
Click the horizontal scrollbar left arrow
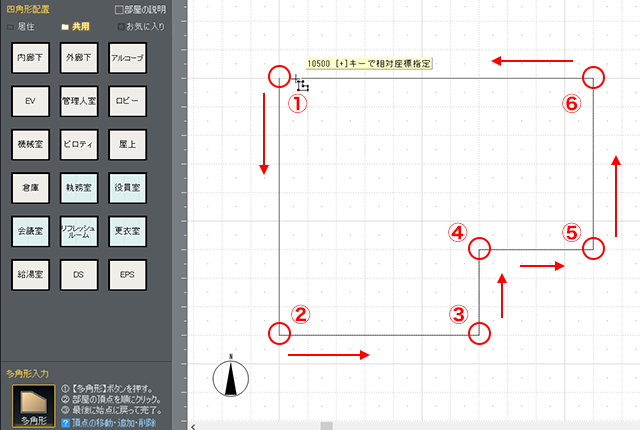194,425
